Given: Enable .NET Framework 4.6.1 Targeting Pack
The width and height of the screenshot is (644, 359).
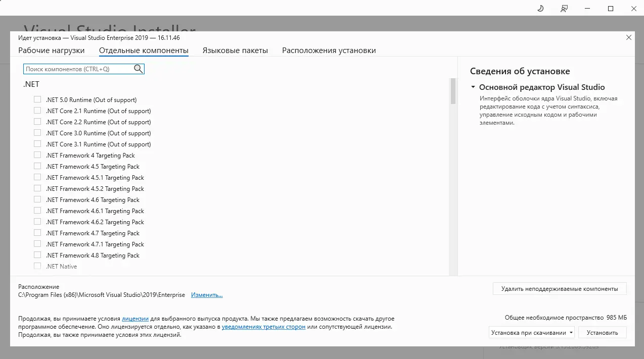Looking at the screenshot, I should pos(37,210).
